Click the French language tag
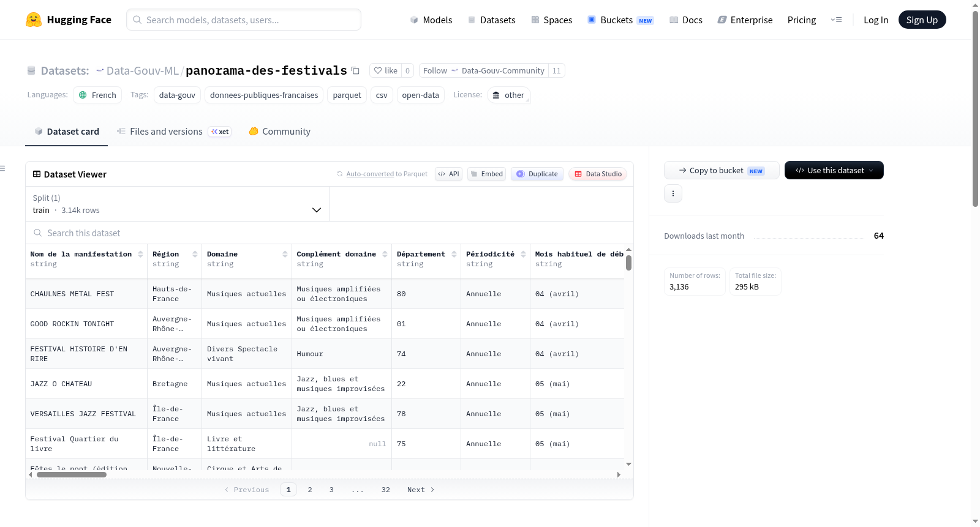The height and width of the screenshot is (527, 980). pos(97,95)
